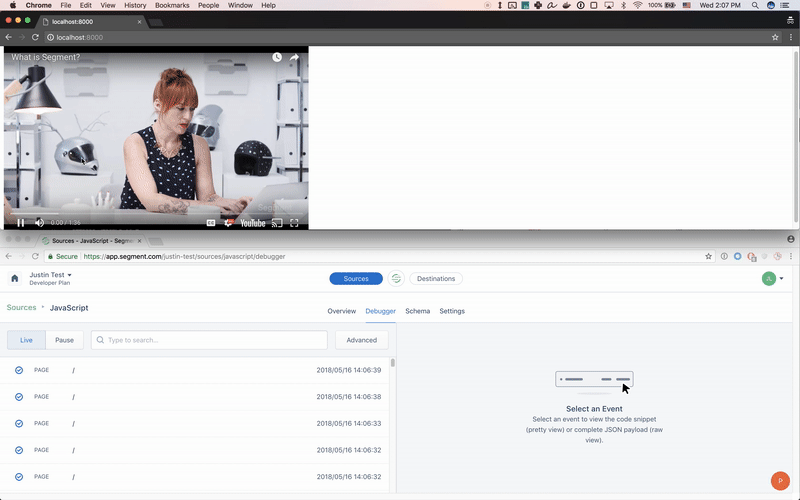Click the Bluetooth menu bar icon
Screen dimensions: 800x500
pyautogui.click(x=623, y=5)
